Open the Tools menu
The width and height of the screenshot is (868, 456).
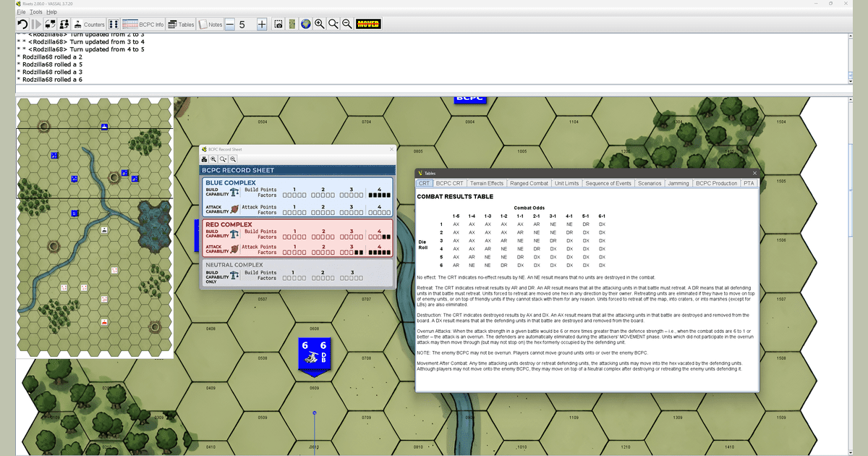(36, 12)
